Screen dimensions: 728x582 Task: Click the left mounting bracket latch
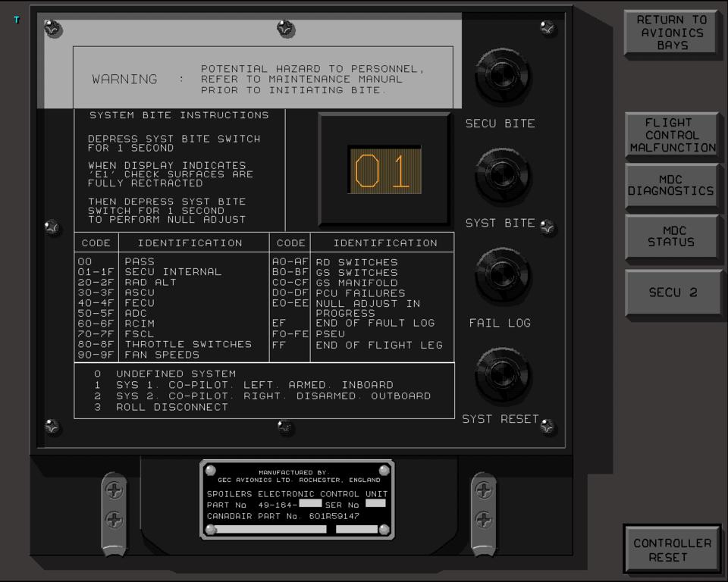114,513
